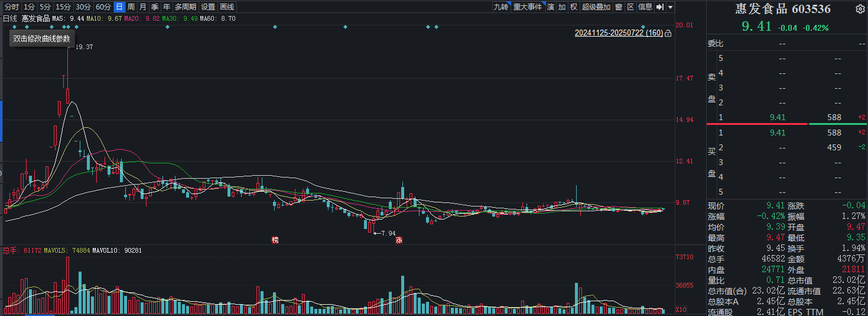Click the 双击修改曲线参数 tooltip
This screenshot has height=316, width=868.
(x=41, y=38)
